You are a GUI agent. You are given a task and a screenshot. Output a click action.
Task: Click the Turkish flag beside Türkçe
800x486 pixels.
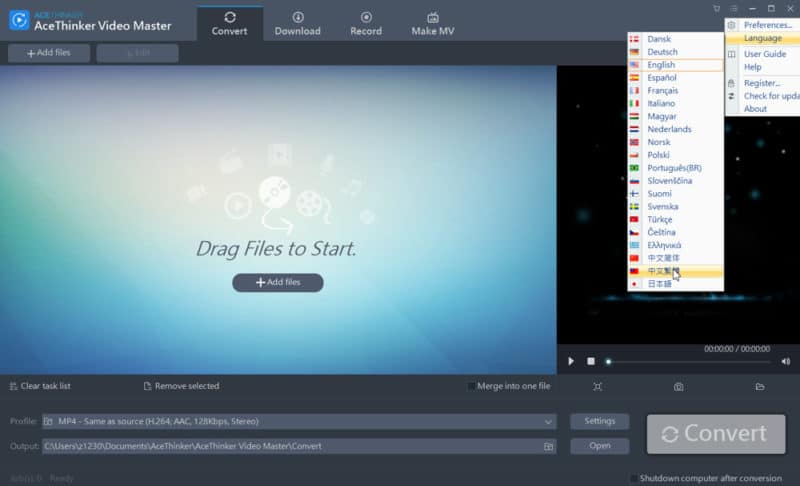[634, 219]
